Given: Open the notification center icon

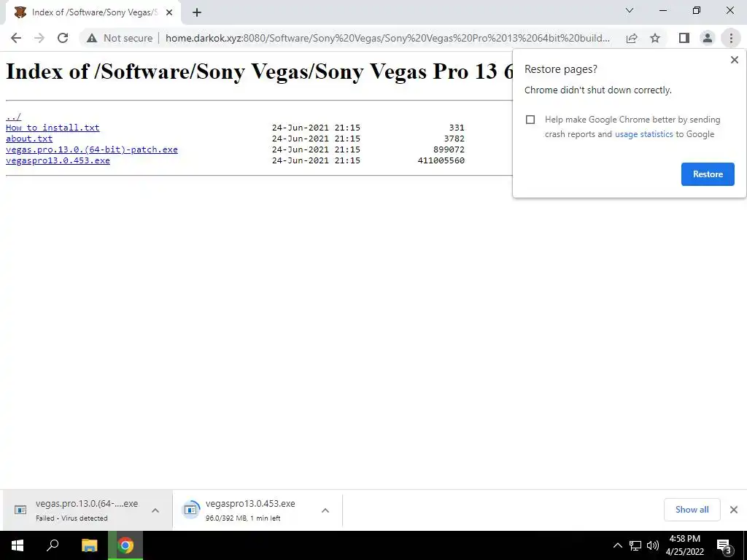Looking at the screenshot, I should (x=724, y=545).
